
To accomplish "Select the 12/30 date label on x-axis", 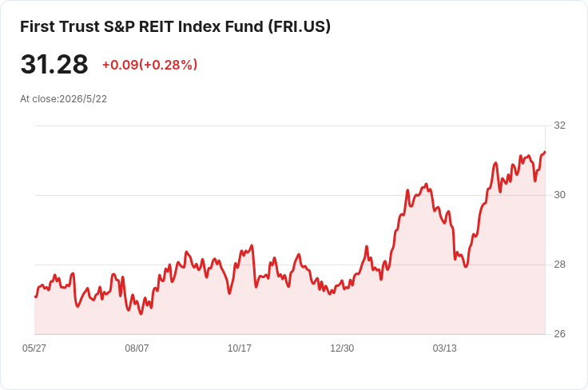I will click(342, 348).
